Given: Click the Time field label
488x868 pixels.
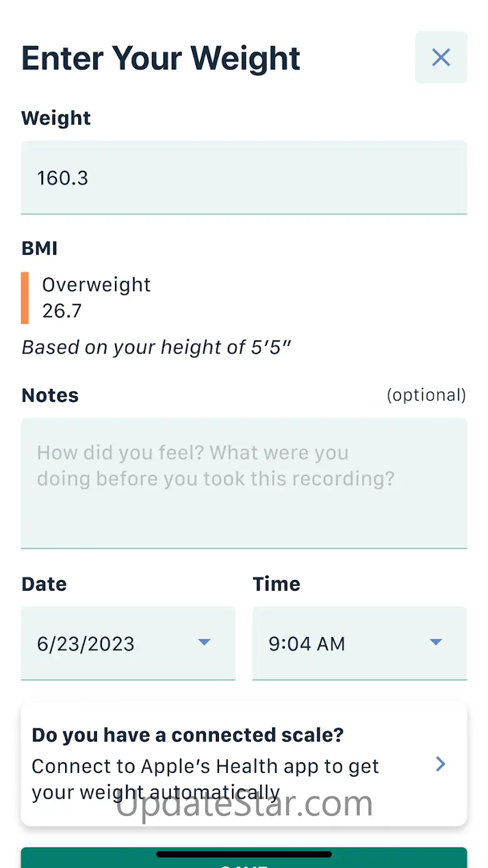Looking at the screenshot, I should point(277,584).
